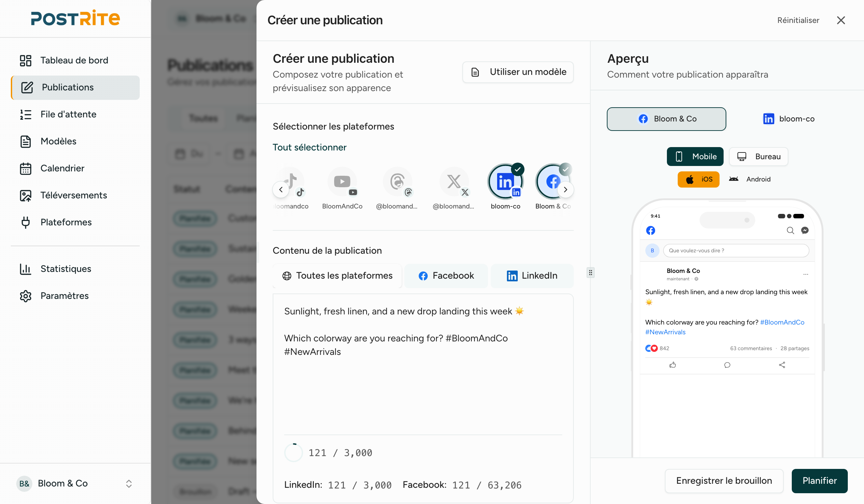The height and width of the screenshot is (504, 864).
Task: Select bloom-co LinkedIn preview tab
Action: coord(789,119)
